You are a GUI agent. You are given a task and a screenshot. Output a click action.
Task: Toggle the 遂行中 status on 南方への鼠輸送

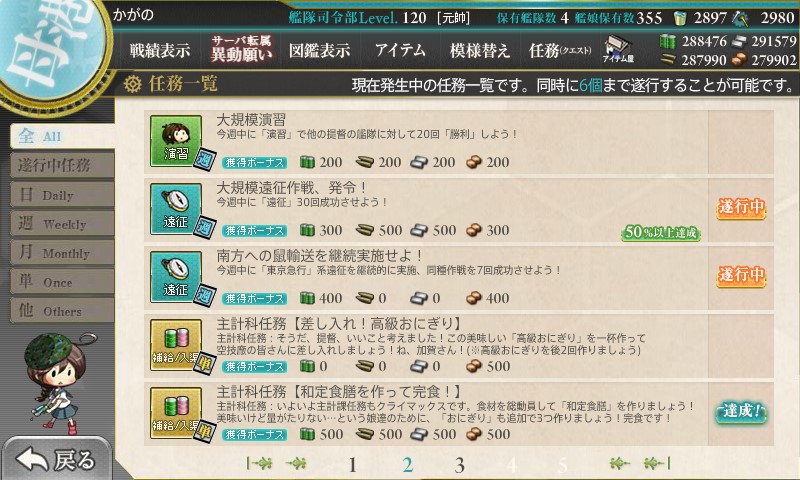741,276
